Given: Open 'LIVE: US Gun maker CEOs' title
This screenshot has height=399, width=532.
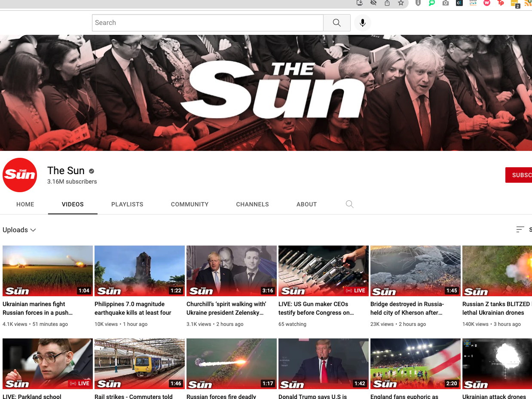Looking at the screenshot, I should (316, 308).
